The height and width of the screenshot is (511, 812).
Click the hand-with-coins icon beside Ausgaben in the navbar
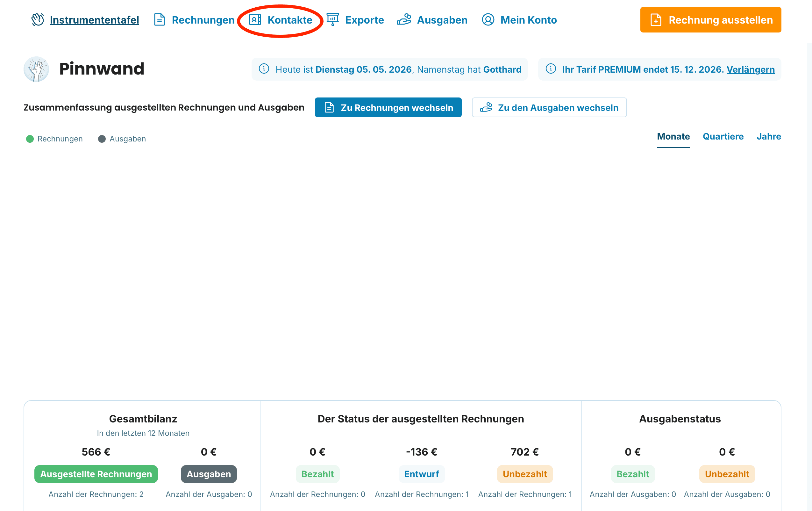404,19
